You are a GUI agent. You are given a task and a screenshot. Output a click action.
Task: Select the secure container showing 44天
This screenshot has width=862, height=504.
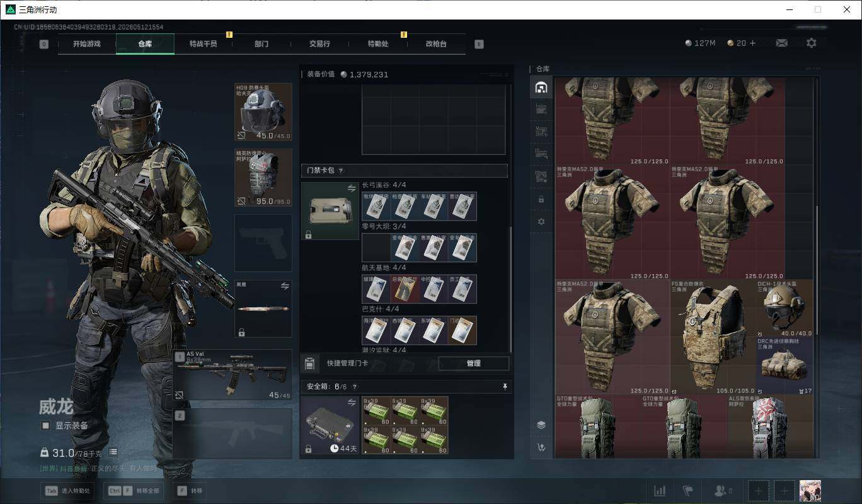tap(330, 425)
